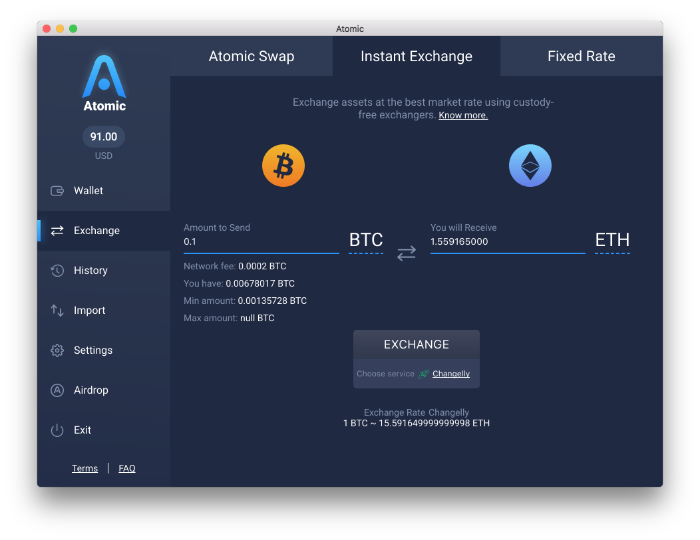This screenshot has height=540, width=700.
Task: Click the Settings gear icon
Action: tap(57, 350)
